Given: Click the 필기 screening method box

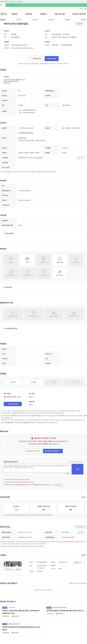Looking at the screenshot, I should pyautogui.click(x=54, y=382).
